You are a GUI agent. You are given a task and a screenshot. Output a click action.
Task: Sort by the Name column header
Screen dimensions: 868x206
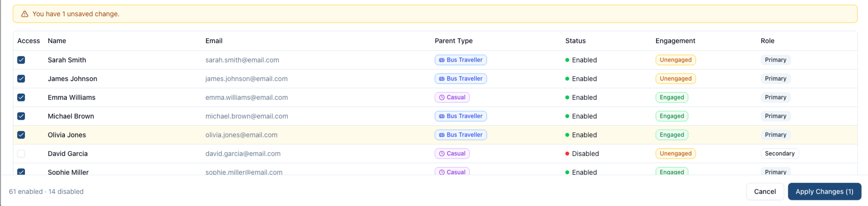57,41
